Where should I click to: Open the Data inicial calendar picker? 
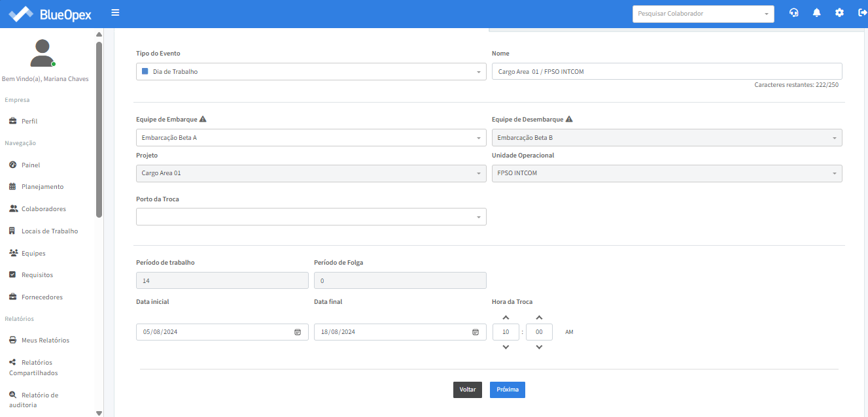(x=298, y=332)
